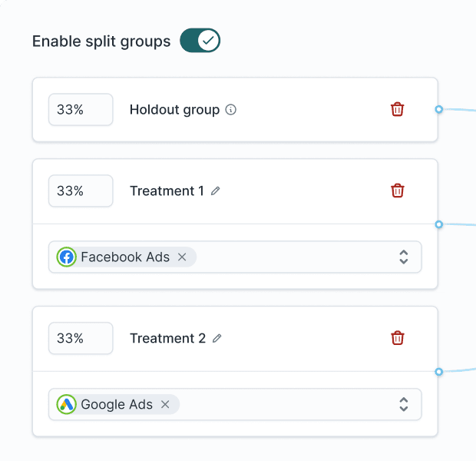Image resolution: width=476 pixels, height=461 pixels.
Task: Click Treatment 1 connector node
Action: click(439, 224)
